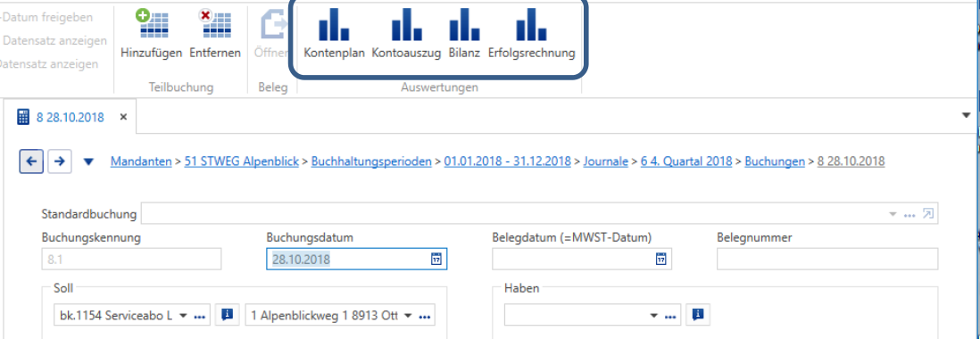
Task: Go to 01.01.2018 - 31.12.2018 breadcrumb
Action: [508, 161]
